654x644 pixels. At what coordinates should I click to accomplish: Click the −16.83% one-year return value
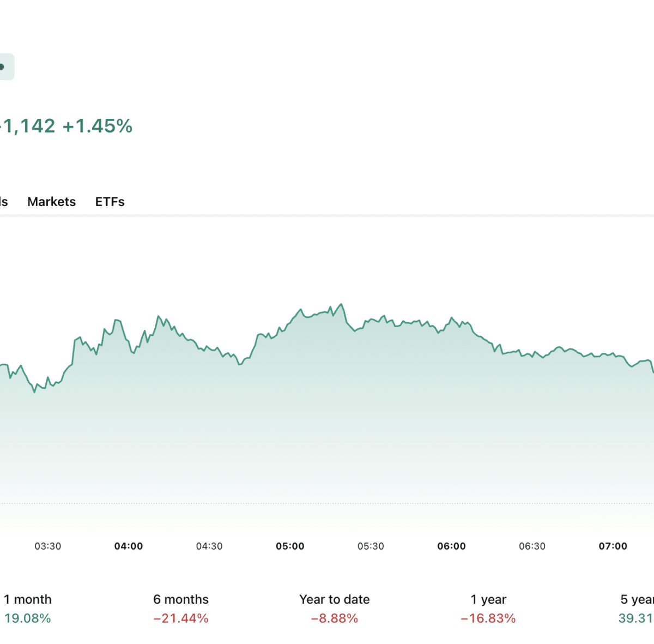click(488, 618)
